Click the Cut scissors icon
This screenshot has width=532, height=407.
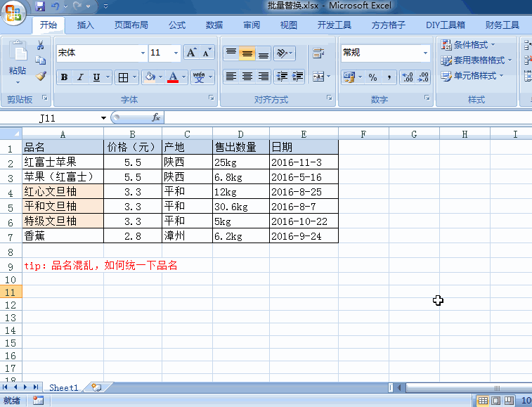(41, 46)
